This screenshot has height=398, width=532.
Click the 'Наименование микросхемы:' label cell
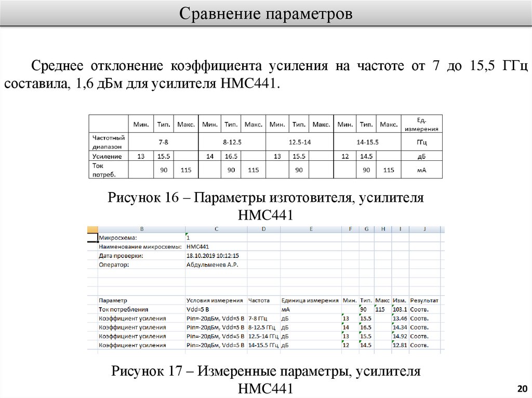coord(132,246)
